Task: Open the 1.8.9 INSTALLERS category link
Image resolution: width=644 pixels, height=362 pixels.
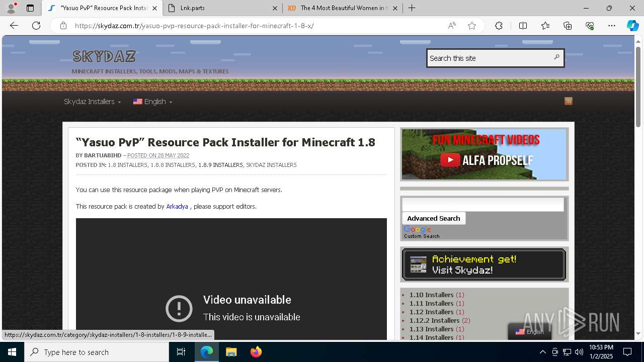Action: [220, 165]
